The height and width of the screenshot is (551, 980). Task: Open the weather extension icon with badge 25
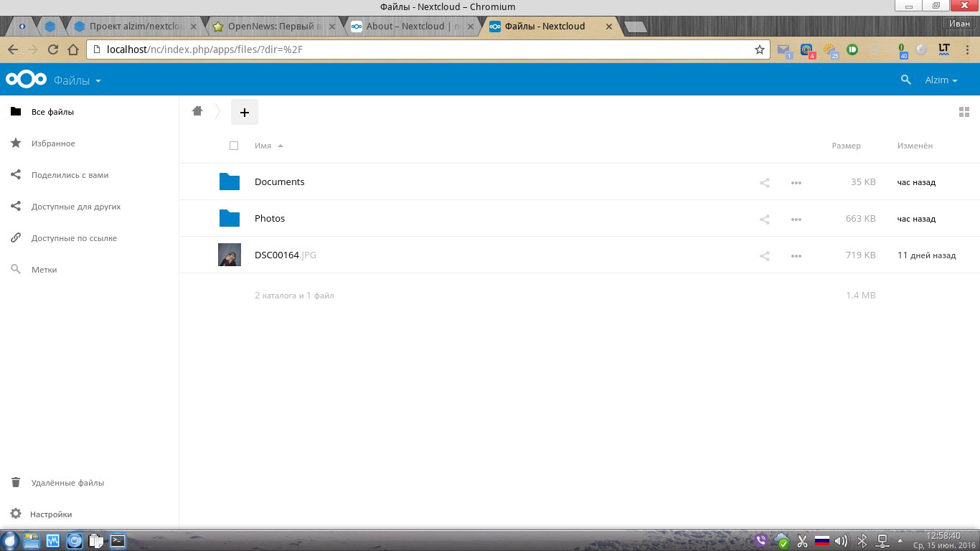[831, 50]
